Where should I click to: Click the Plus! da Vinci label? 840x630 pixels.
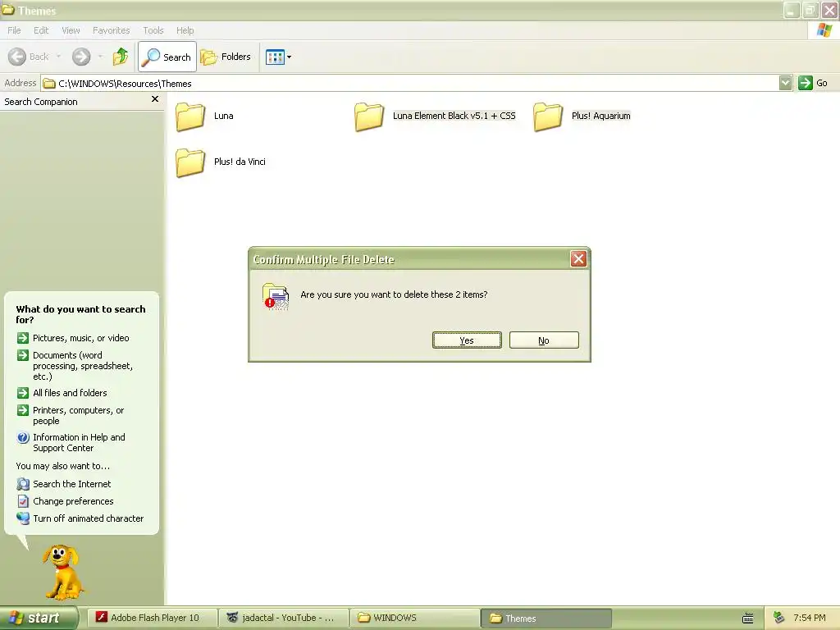point(240,162)
